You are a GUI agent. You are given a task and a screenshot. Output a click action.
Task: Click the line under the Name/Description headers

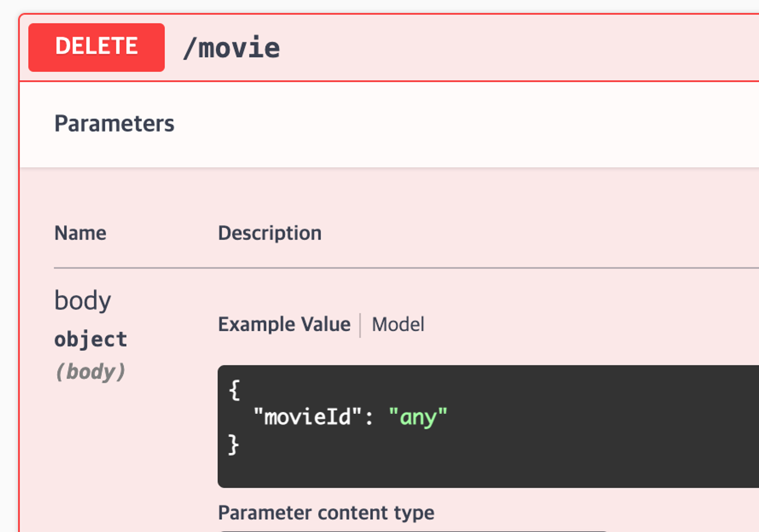pyautogui.click(x=379, y=268)
